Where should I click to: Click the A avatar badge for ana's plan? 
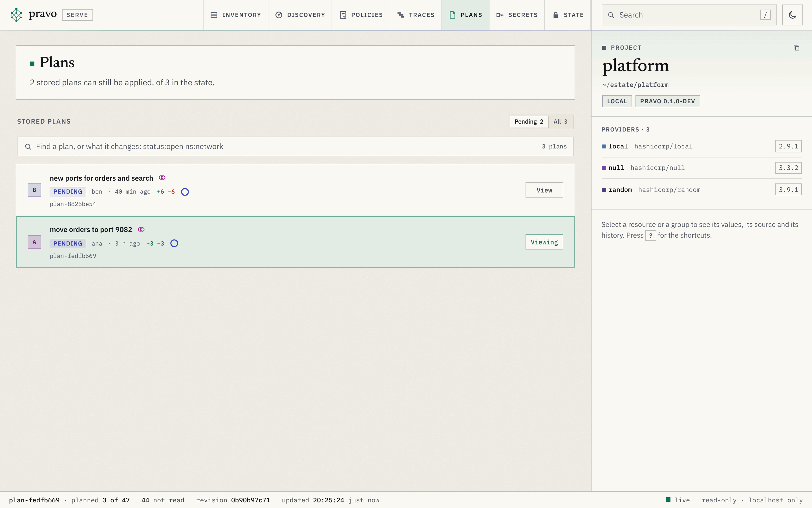(34, 242)
